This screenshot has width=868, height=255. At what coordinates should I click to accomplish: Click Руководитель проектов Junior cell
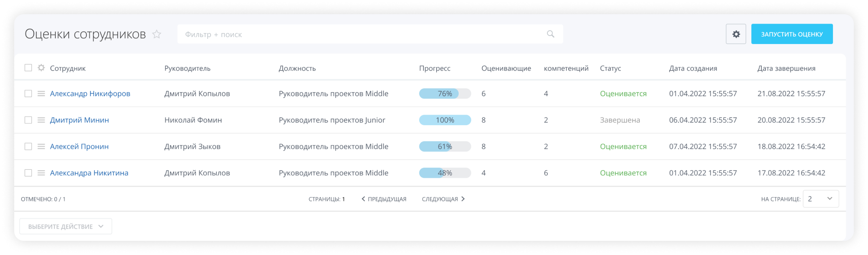tap(332, 120)
